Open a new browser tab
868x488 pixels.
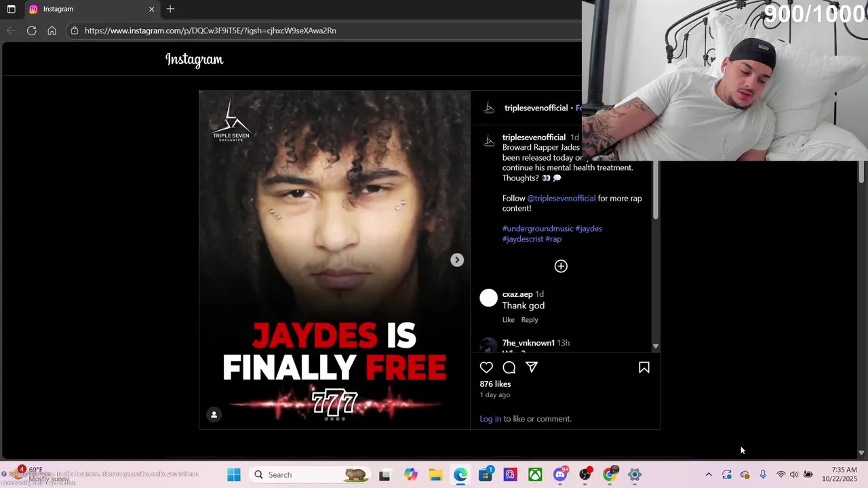pyautogui.click(x=170, y=9)
